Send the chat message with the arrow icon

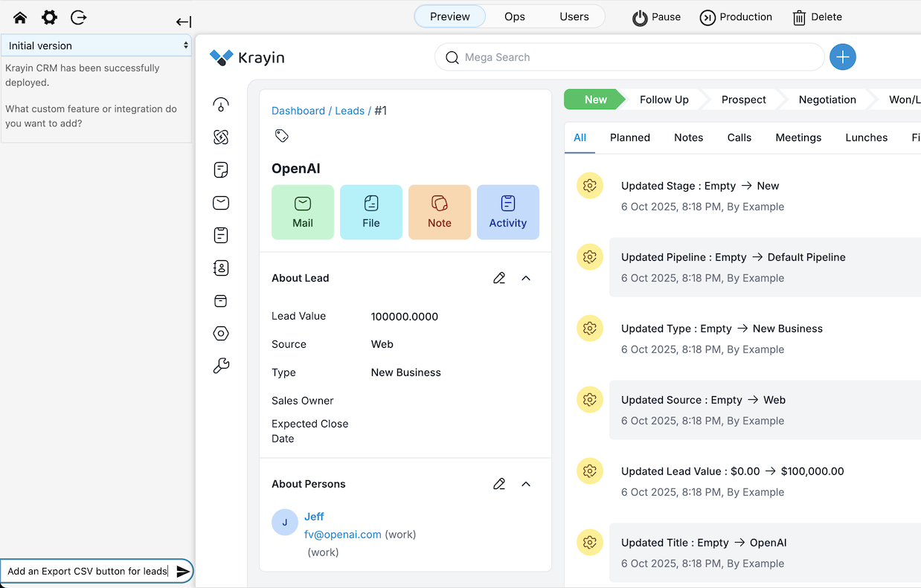(183, 572)
